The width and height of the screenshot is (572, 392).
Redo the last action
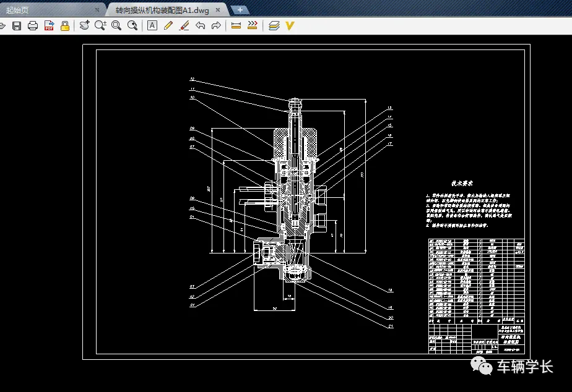(x=216, y=25)
